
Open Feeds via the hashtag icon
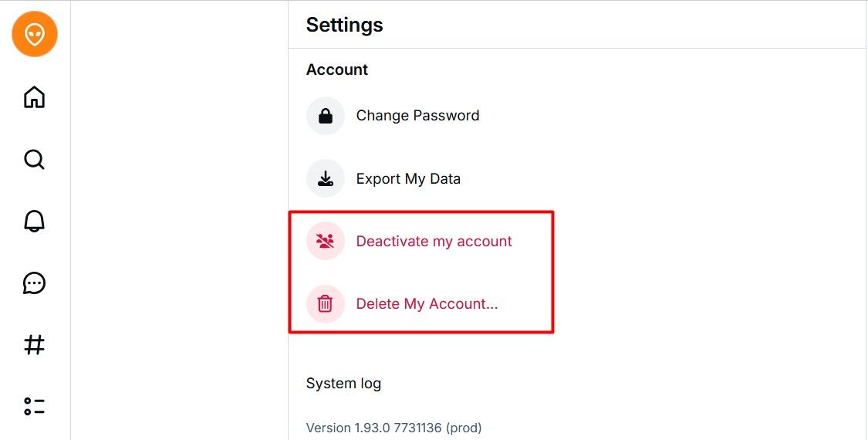point(35,345)
